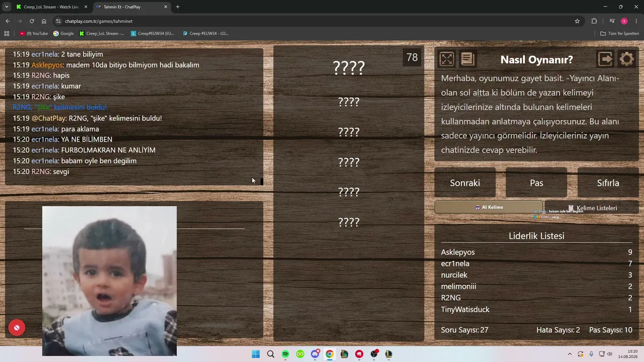Open OBS Studio from the taskbar
The width and height of the screenshot is (644, 362).
point(374,354)
